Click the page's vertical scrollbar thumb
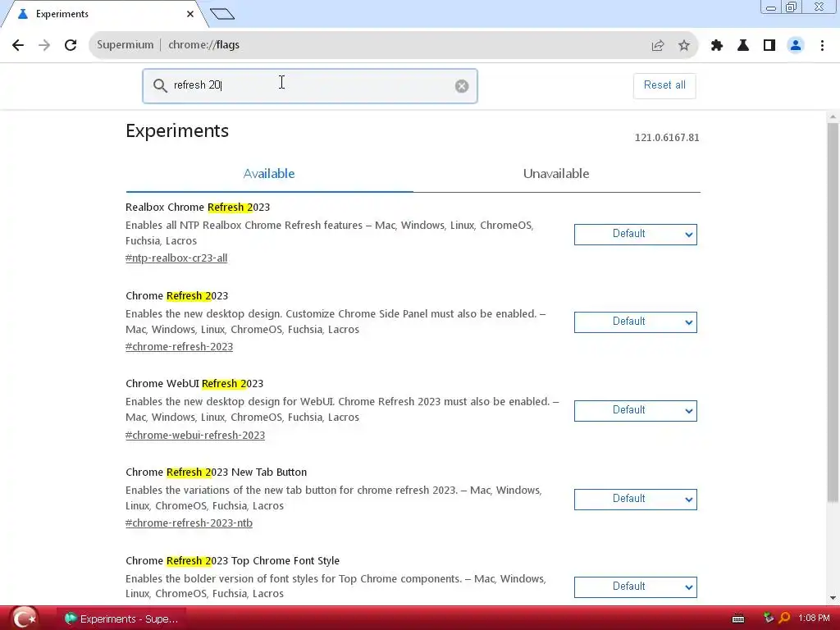 pos(833,313)
